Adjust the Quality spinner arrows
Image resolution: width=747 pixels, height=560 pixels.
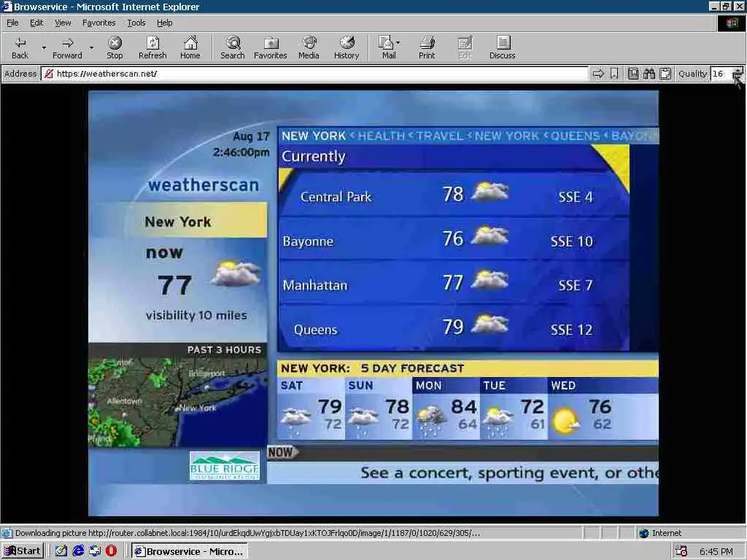(738, 74)
